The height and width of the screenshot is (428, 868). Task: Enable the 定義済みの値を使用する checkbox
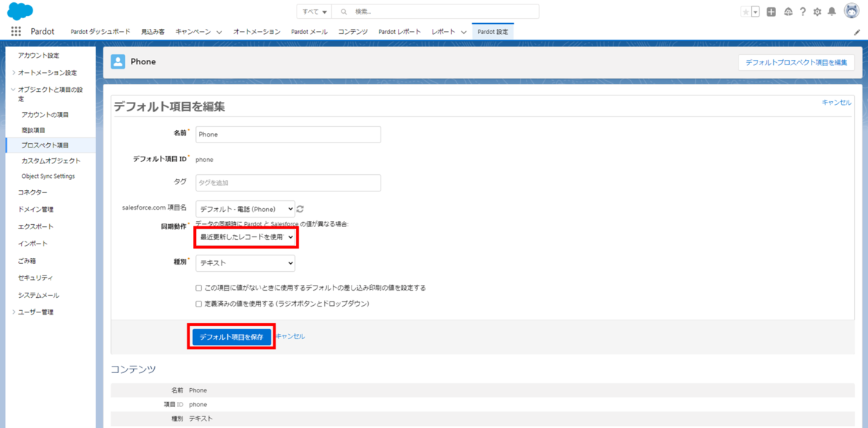tap(199, 304)
